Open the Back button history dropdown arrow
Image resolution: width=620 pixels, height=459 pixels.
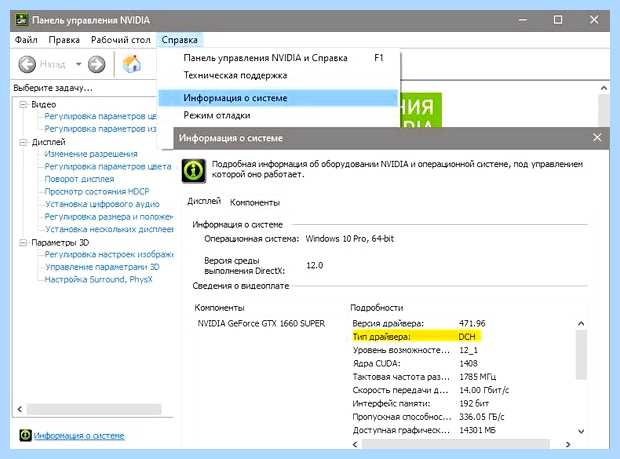(78, 64)
